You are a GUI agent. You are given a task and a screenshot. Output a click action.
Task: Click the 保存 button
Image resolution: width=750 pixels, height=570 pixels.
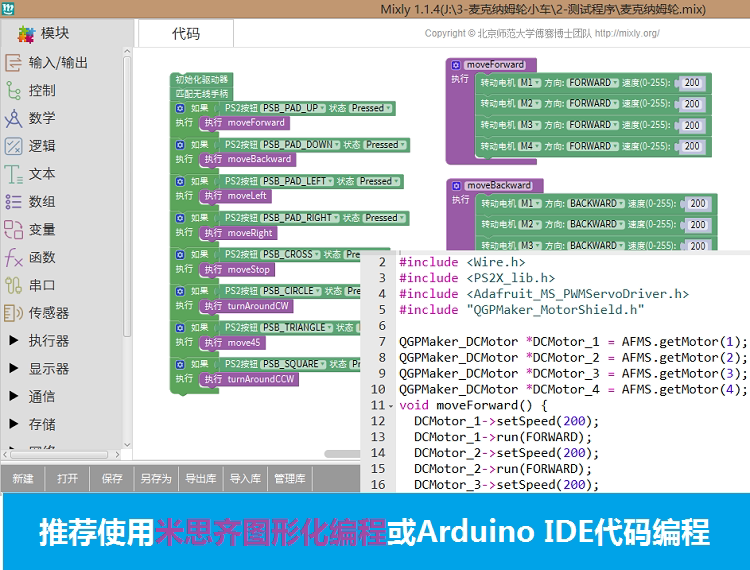[x=111, y=479]
